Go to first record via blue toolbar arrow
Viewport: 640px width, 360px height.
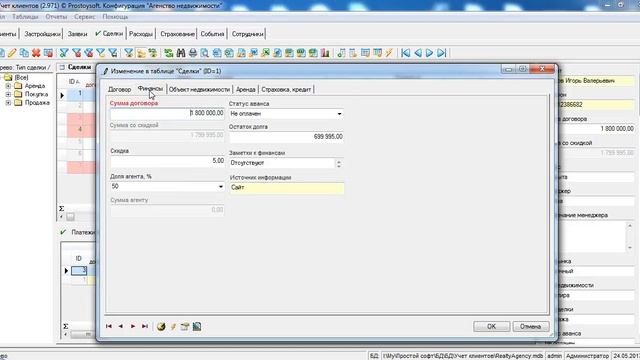pos(405,53)
